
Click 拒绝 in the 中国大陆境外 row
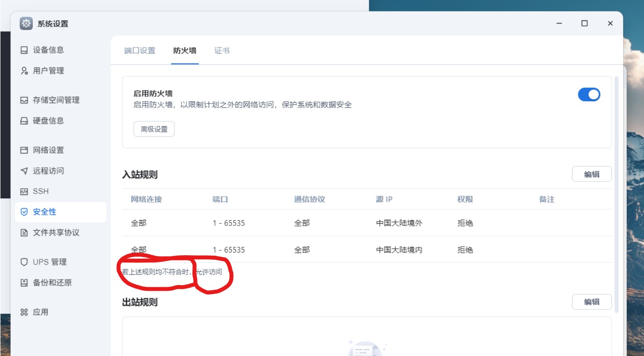click(465, 223)
